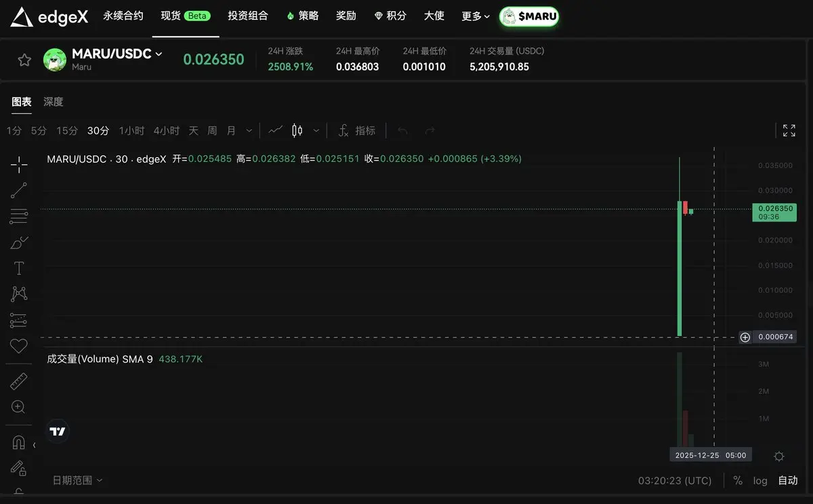Open chart settings gear icon
This screenshot has height=504, width=813.
779,456
